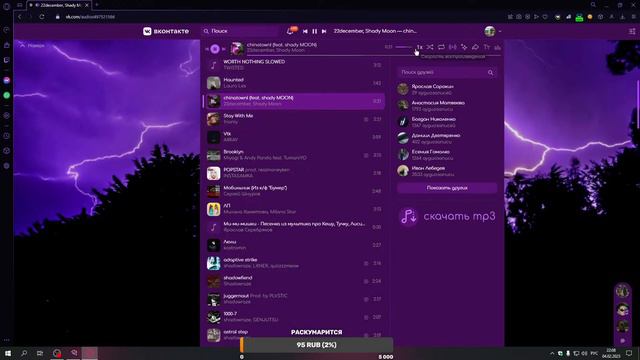Play the track 'POPSTAR'
The height and width of the screenshot is (360, 640).
point(293,173)
